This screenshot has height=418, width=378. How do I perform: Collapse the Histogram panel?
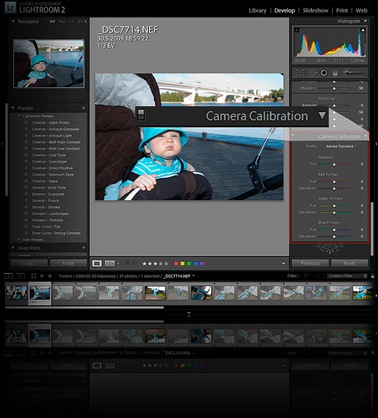(x=365, y=21)
